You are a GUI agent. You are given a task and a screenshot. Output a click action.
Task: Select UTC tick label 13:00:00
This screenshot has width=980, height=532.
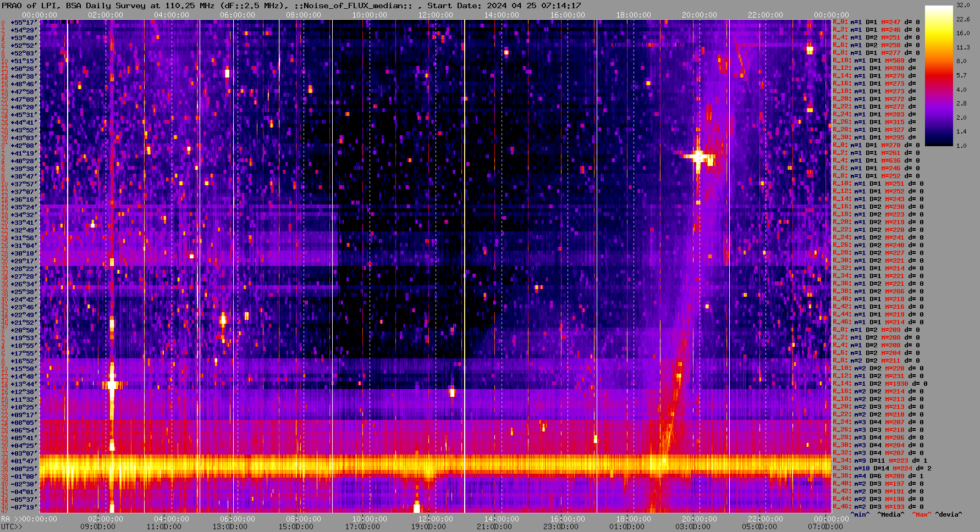[230, 527]
